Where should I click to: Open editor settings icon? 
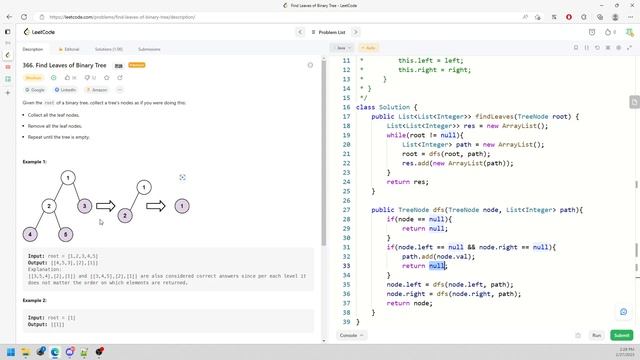click(x=618, y=48)
